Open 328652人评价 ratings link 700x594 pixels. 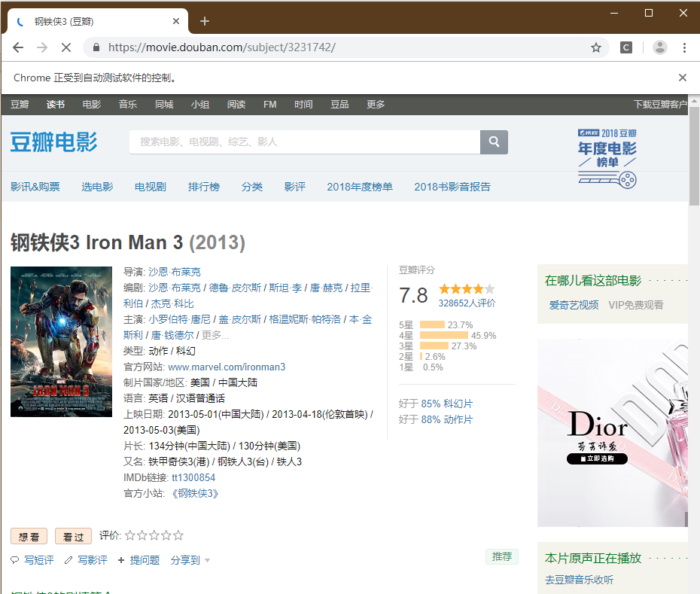pos(467,303)
